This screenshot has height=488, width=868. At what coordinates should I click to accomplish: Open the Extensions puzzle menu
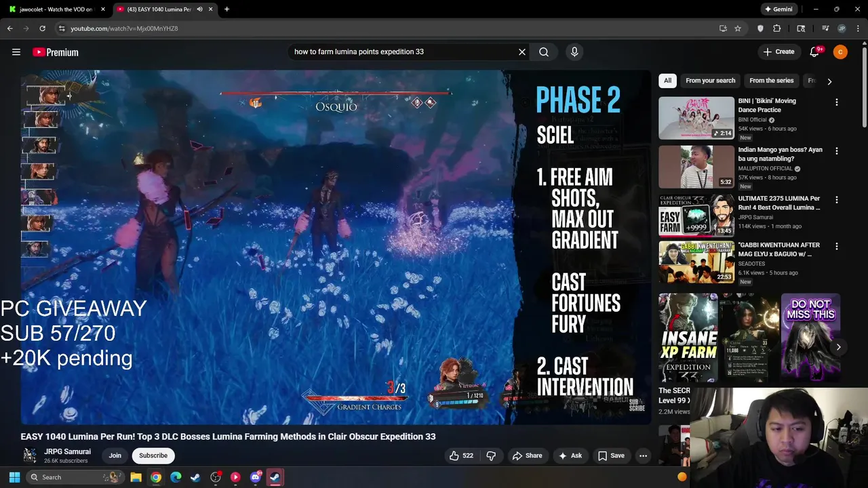point(777,28)
